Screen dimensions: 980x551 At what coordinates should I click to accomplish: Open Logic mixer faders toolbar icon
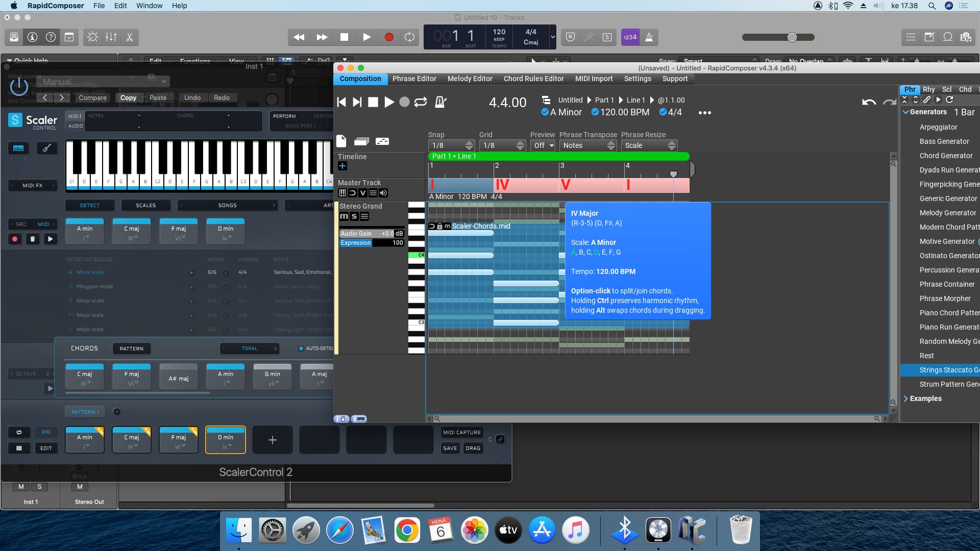point(111,37)
